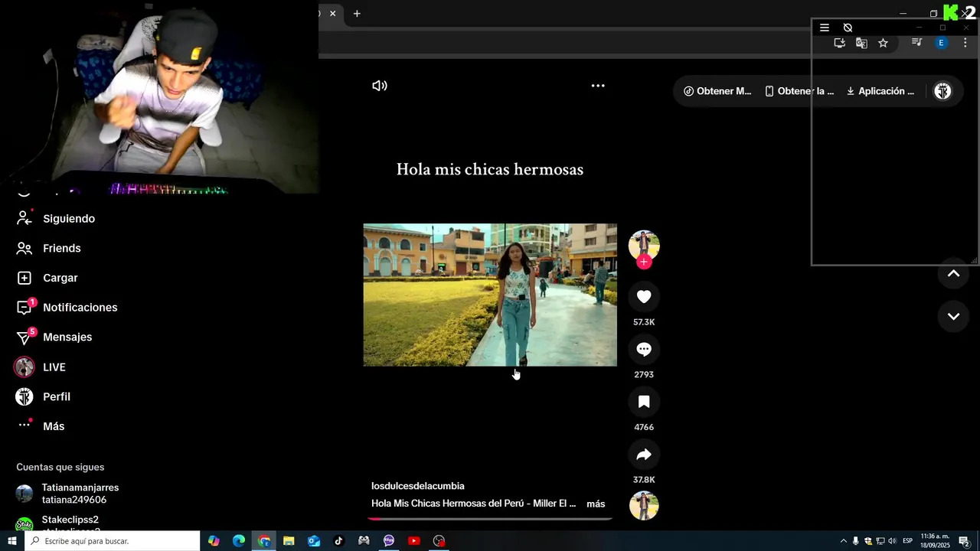
Task: Click install app icon in address bar
Action: click(840, 44)
